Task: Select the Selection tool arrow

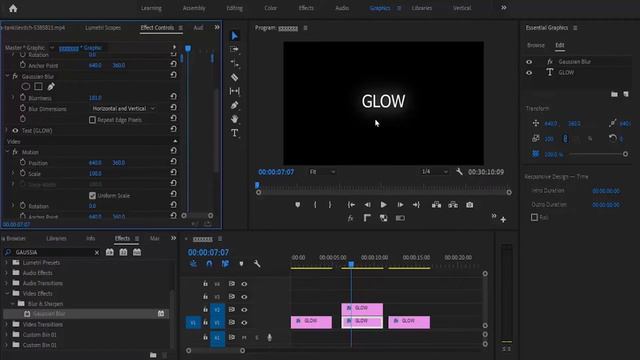Action: coord(234,36)
